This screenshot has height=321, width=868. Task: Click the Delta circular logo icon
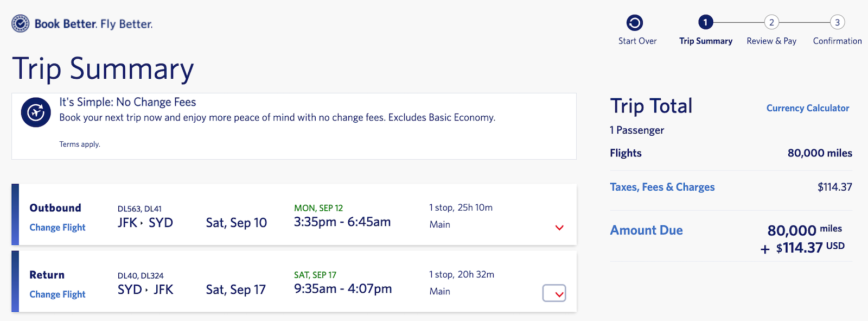click(x=19, y=23)
